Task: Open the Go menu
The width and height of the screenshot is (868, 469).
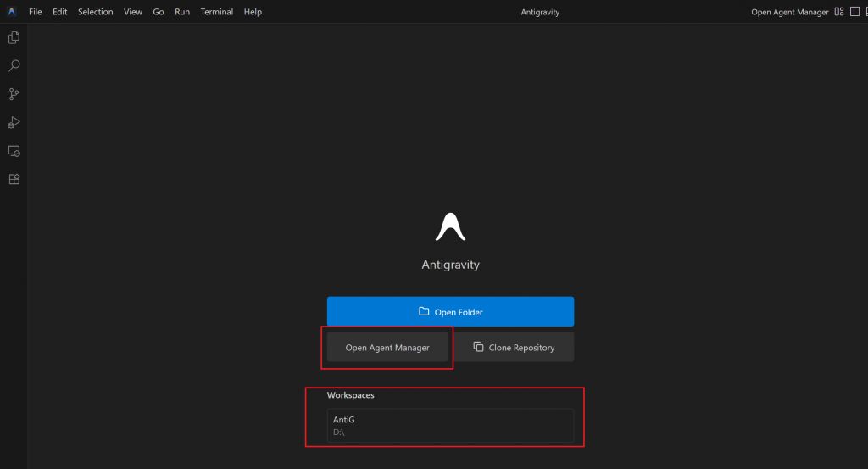Action: pyautogui.click(x=159, y=12)
